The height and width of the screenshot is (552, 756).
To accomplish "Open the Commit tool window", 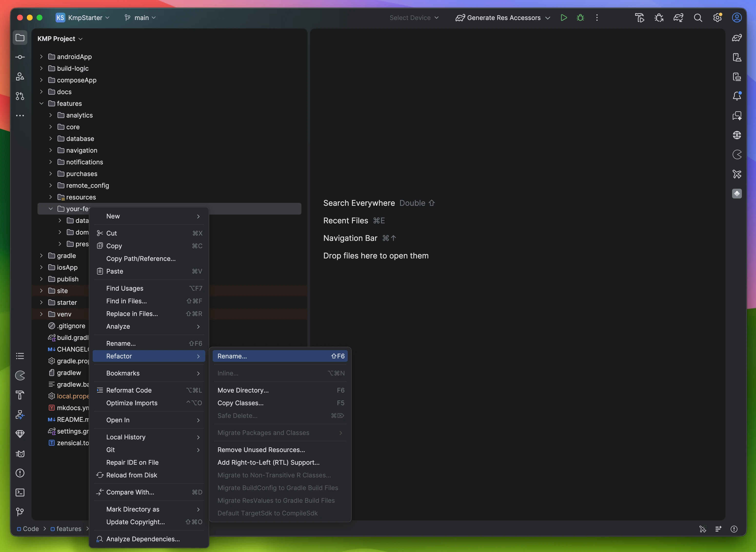I will tap(20, 57).
